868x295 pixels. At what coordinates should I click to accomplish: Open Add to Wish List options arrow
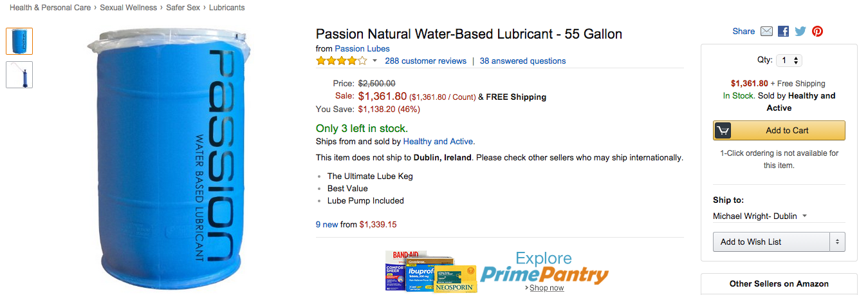pos(837,242)
